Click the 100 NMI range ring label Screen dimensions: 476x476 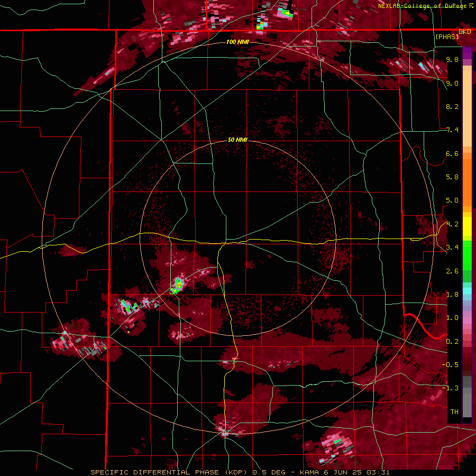coord(237,42)
